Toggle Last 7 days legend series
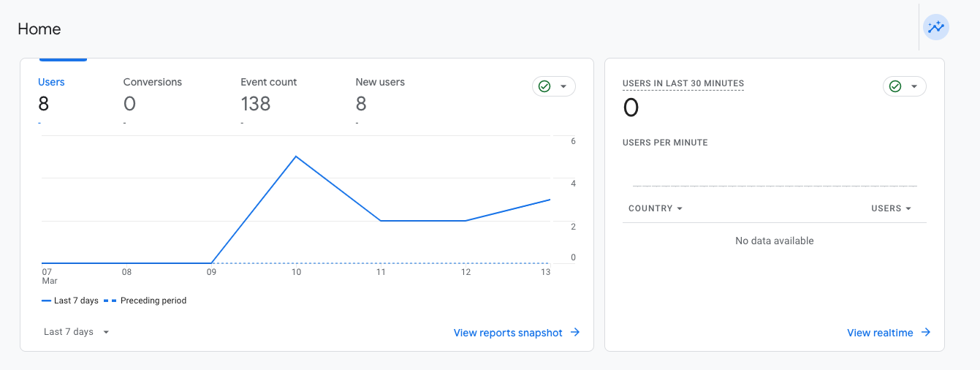Screen dimensions: 980x370 tap(70, 301)
